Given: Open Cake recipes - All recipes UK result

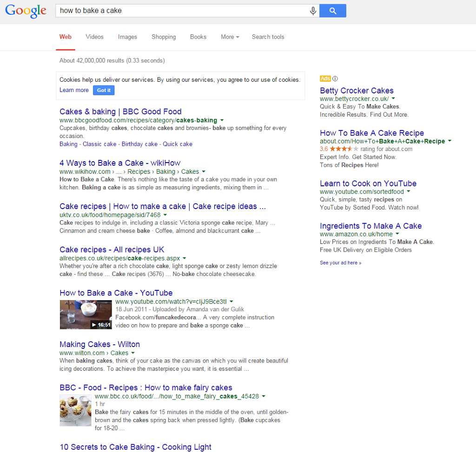Looking at the screenshot, I should point(112,249).
